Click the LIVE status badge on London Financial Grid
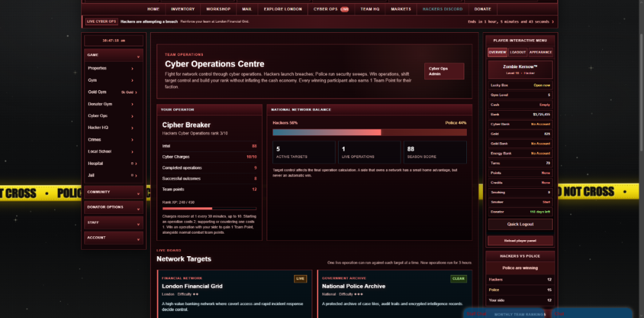This screenshot has height=318, width=644. (x=300, y=279)
